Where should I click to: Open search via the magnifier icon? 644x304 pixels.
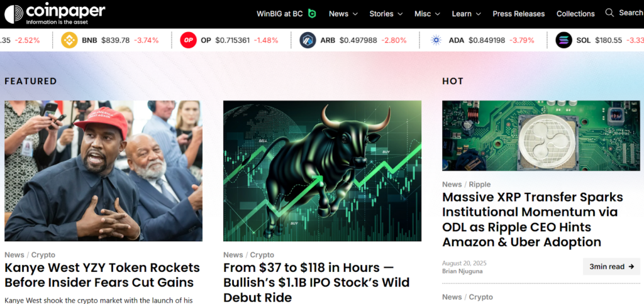[609, 13]
